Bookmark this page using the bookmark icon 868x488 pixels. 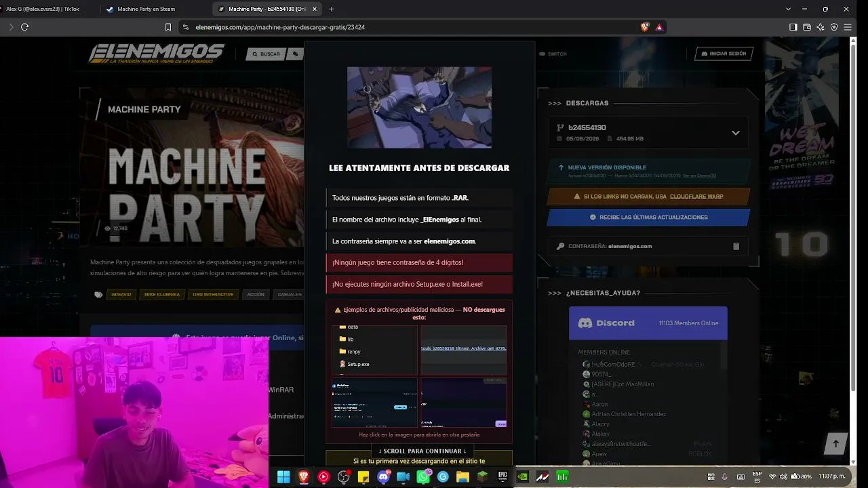point(168,27)
